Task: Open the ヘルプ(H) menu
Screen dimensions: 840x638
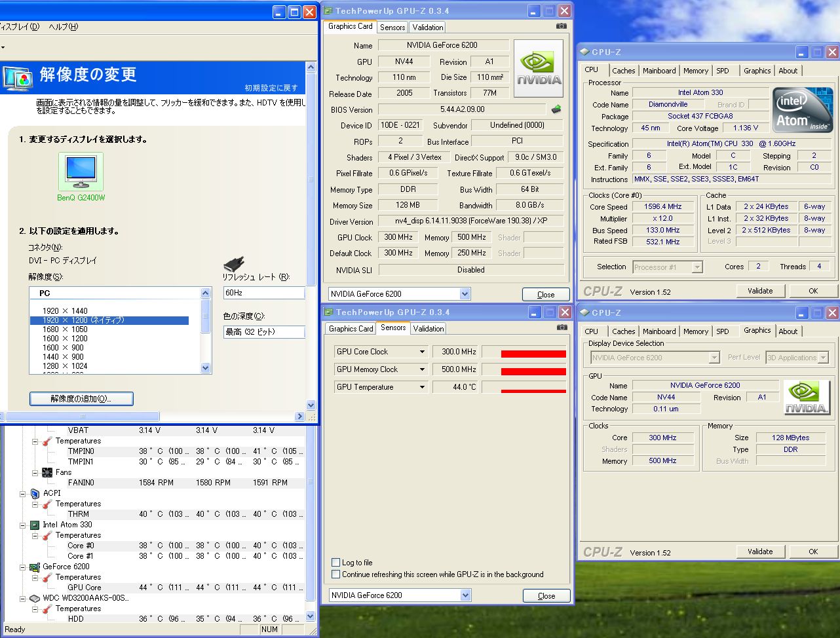Action: (x=64, y=27)
